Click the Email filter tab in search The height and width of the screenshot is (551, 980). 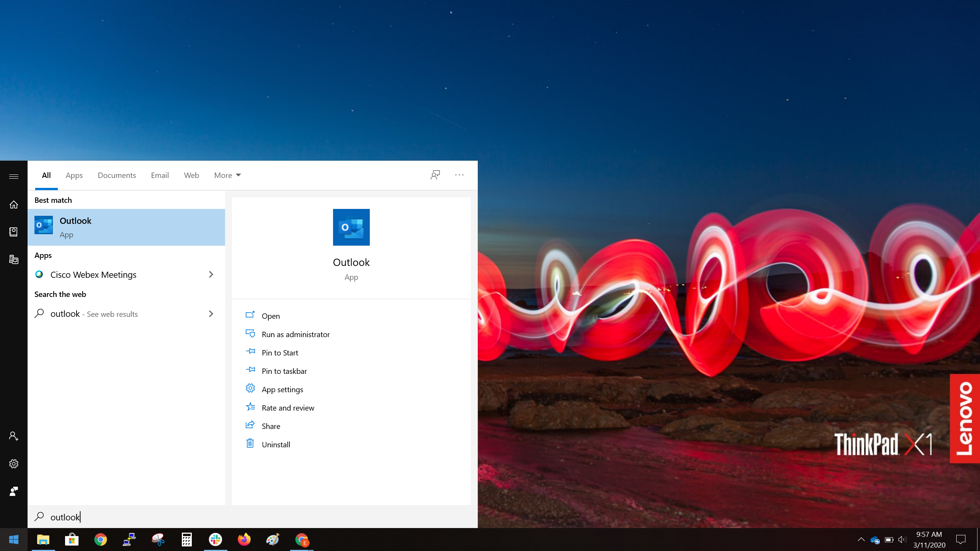160,175
